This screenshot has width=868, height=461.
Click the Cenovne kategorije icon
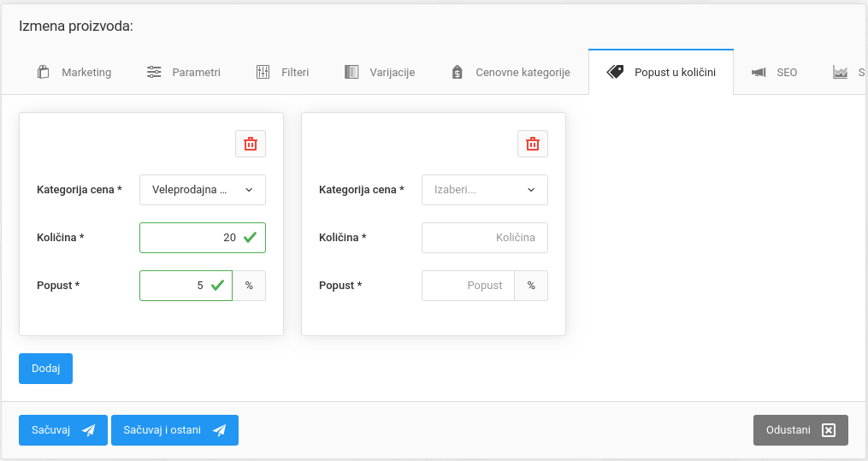(458, 73)
